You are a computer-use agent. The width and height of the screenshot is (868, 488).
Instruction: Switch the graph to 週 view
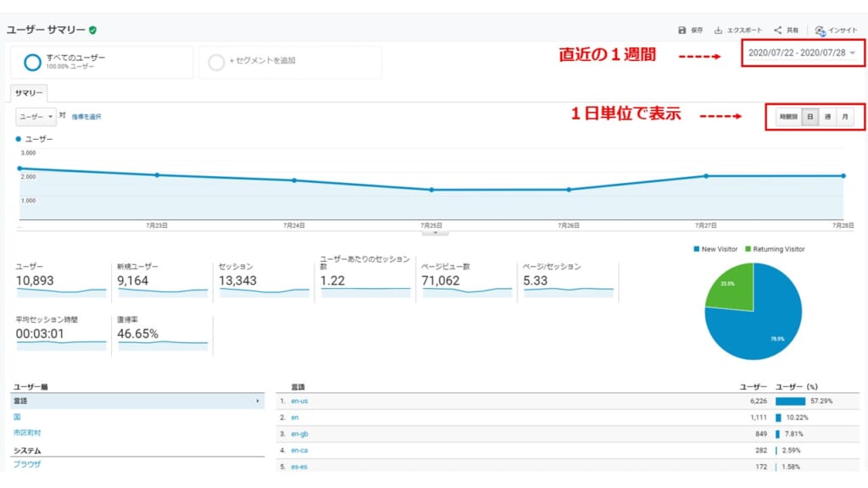click(827, 117)
